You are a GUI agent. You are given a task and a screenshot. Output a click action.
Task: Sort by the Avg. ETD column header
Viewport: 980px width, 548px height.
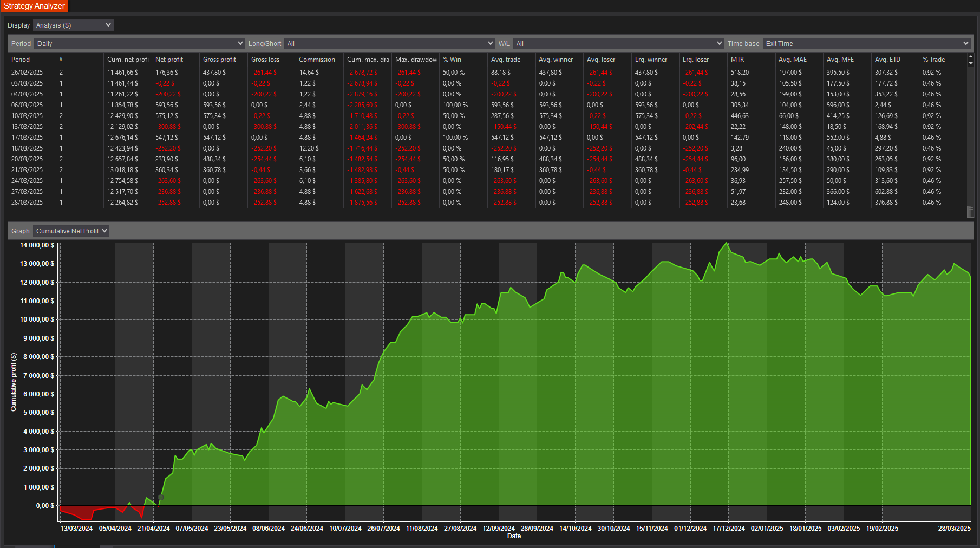895,60
